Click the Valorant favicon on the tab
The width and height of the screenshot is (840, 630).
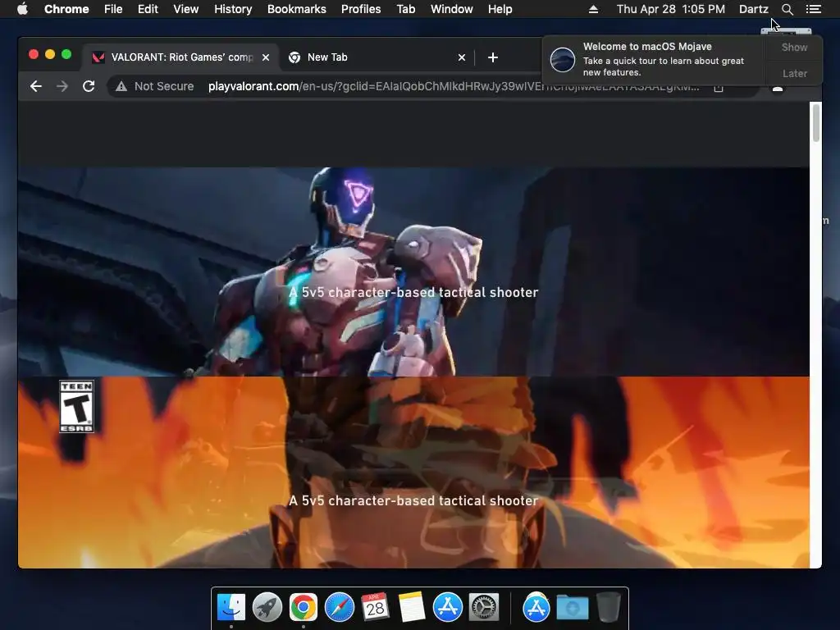(98, 57)
